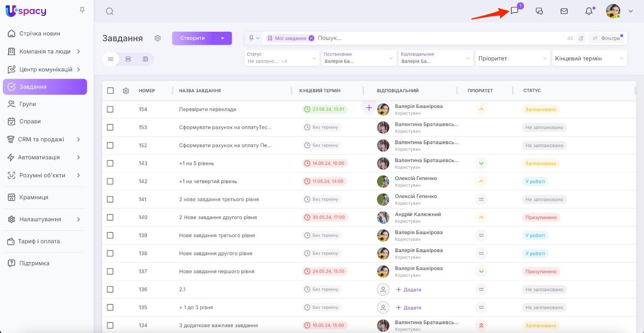The height and width of the screenshot is (333, 644).
Task: Open the chat messages icon with badge
Action: 514,11
